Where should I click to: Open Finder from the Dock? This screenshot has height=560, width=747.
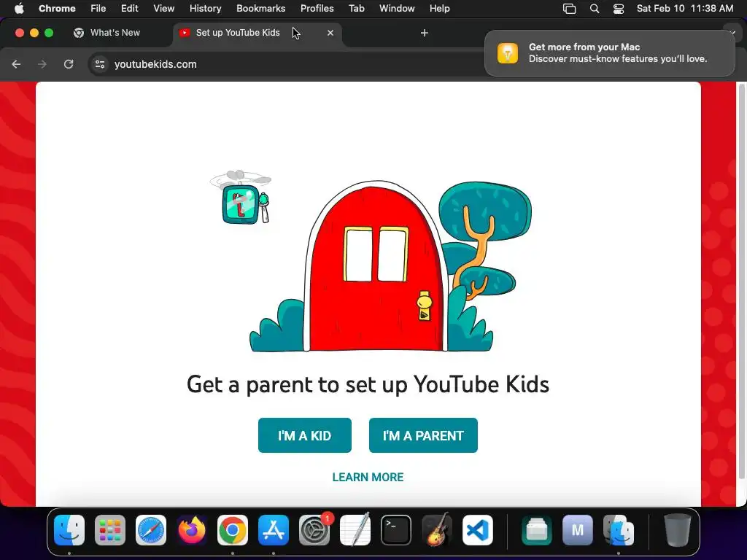[69, 530]
